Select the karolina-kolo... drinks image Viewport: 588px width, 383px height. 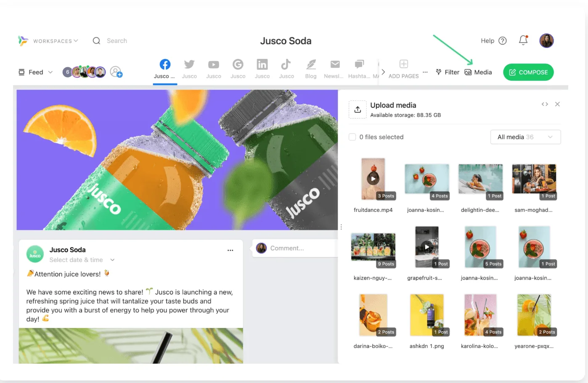[480, 315]
